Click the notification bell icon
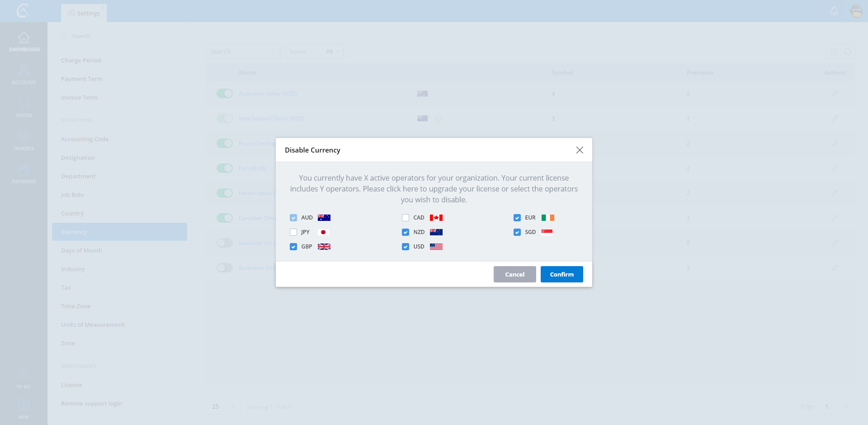Screen dimensions: 868x425 tap(834, 11)
